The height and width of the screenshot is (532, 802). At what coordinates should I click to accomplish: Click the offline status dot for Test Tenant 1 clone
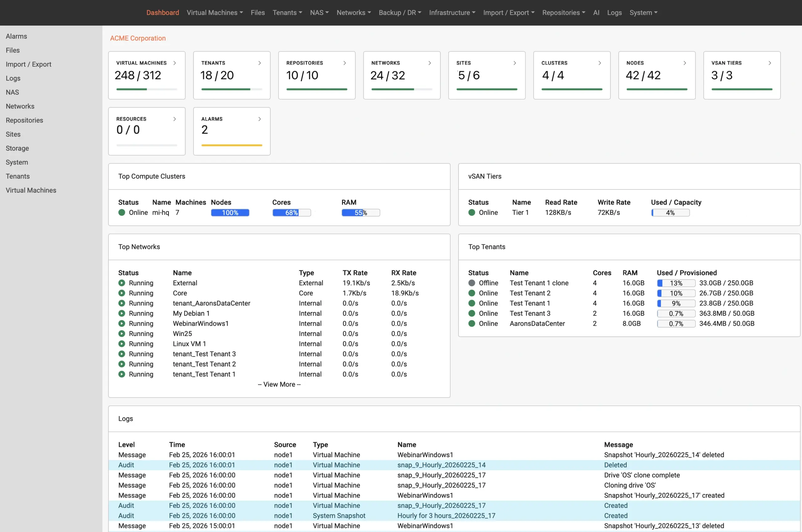pos(471,283)
